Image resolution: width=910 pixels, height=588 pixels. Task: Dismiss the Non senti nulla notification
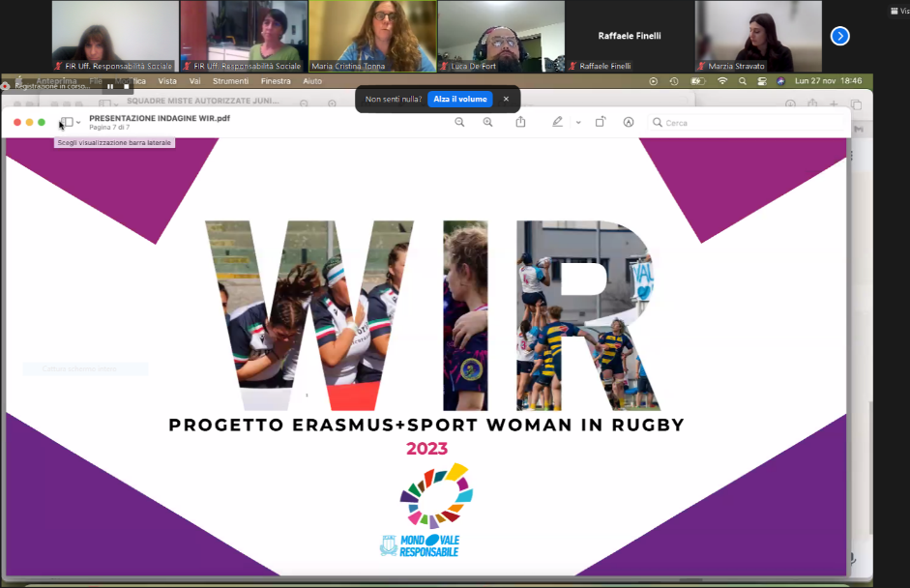[506, 99]
